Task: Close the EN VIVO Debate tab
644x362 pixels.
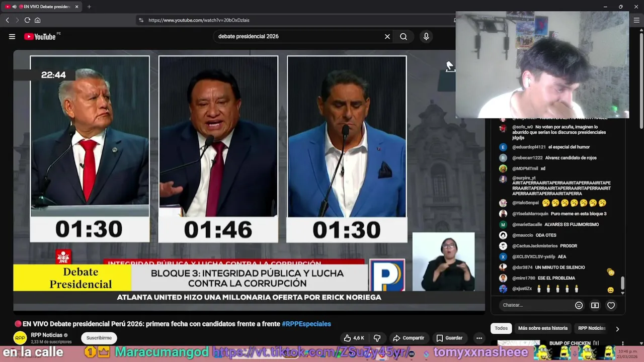Action: tap(76, 7)
